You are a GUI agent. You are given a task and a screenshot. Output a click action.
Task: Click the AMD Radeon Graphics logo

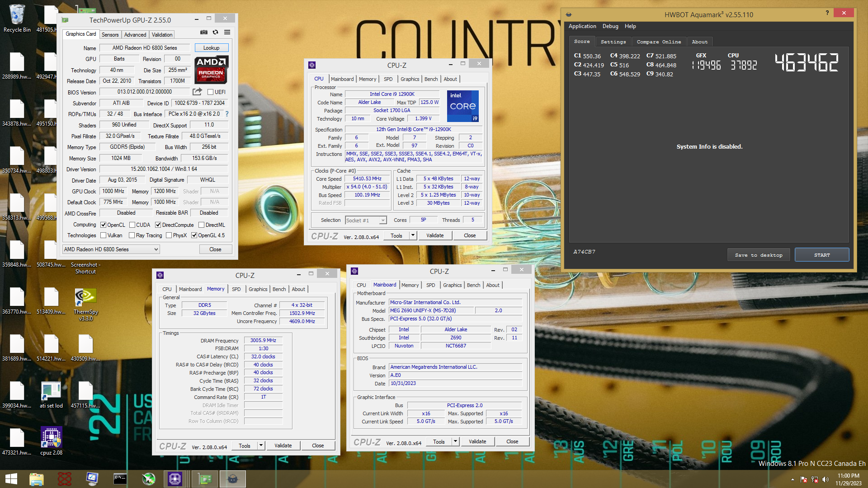pos(212,69)
